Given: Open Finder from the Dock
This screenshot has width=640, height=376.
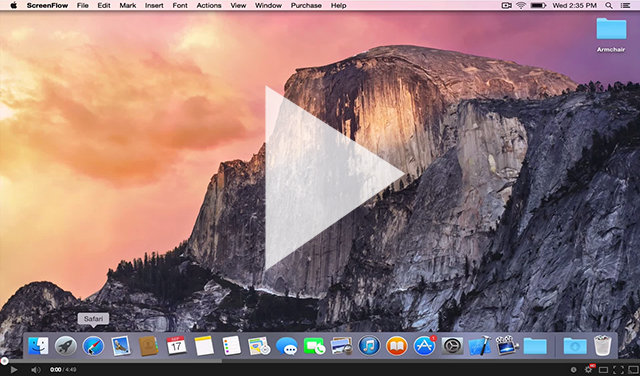Looking at the screenshot, I should (38, 346).
